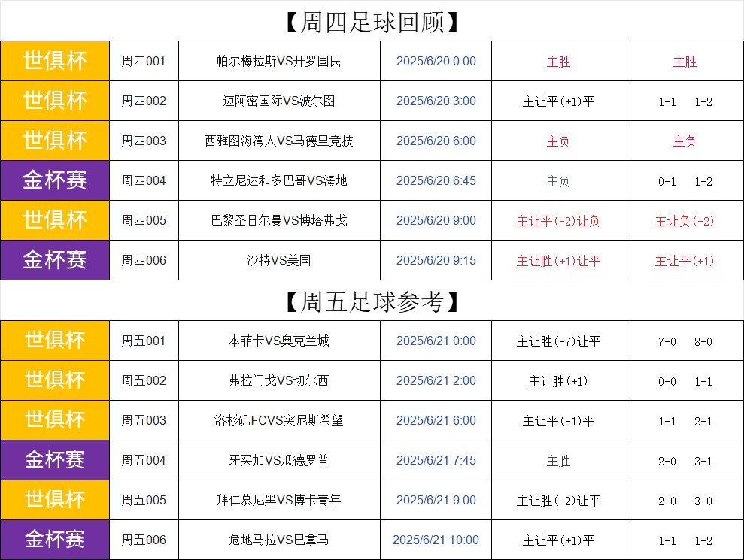Click match number 周四003

click(143, 141)
